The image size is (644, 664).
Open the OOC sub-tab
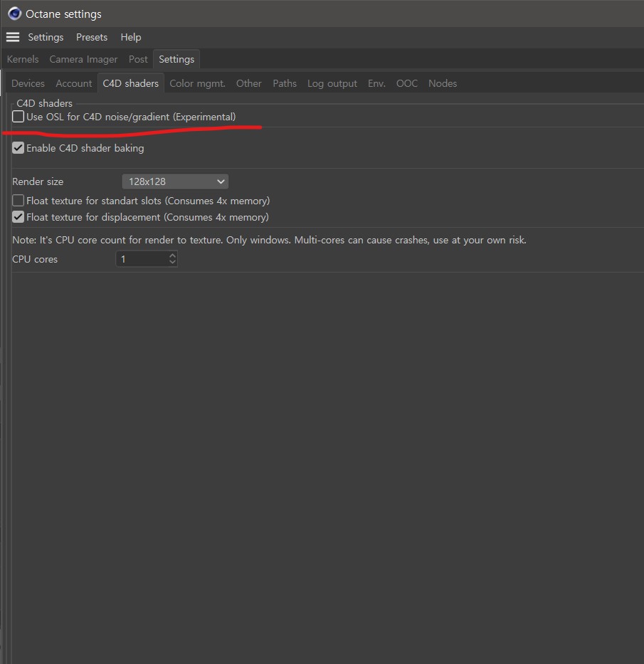407,83
